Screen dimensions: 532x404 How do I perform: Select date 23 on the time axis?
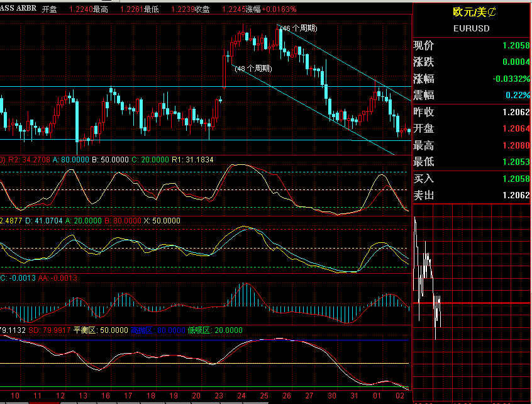point(219,396)
